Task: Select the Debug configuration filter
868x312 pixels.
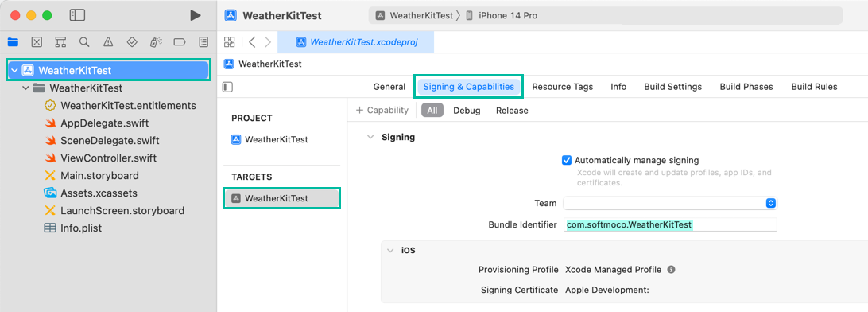Action: tap(467, 111)
